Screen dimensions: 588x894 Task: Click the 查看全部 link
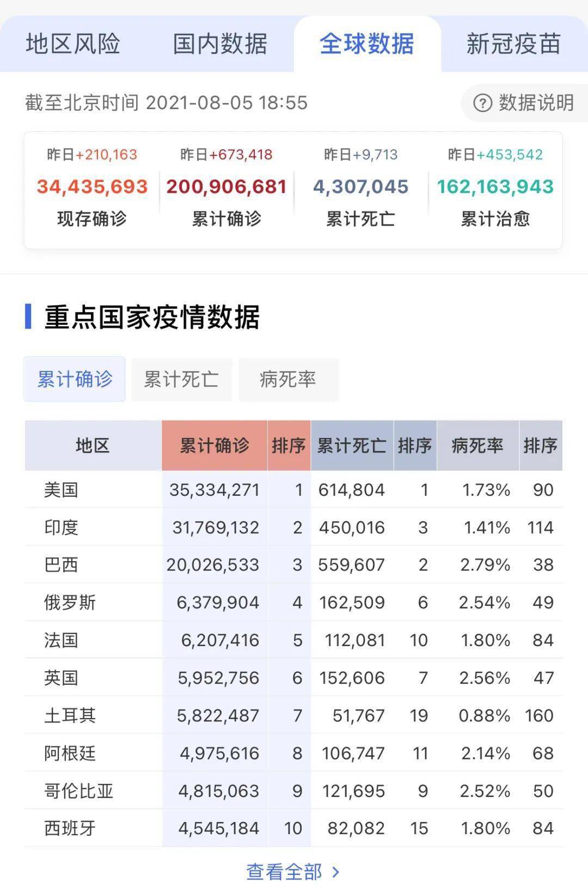[x=284, y=872]
